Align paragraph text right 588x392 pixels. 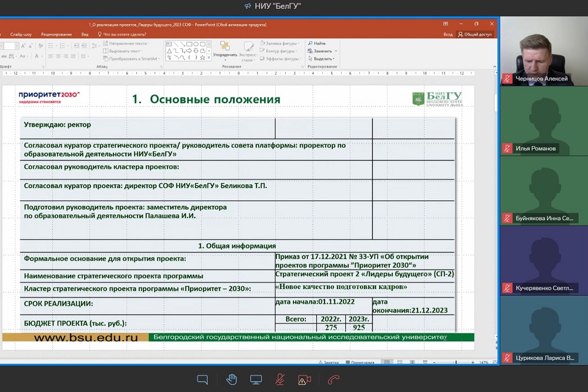[x=66, y=56]
